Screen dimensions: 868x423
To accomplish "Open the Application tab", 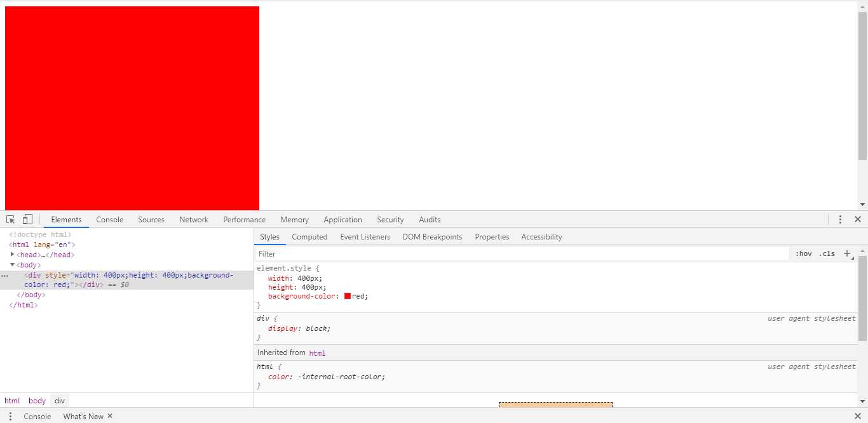I will tap(343, 220).
